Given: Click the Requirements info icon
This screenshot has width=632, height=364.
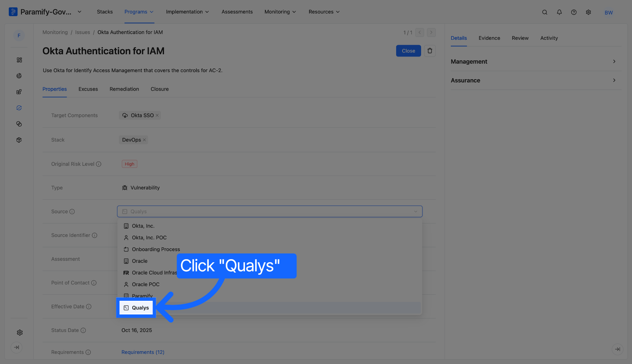Looking at the screenshot, I should (88, 352).
